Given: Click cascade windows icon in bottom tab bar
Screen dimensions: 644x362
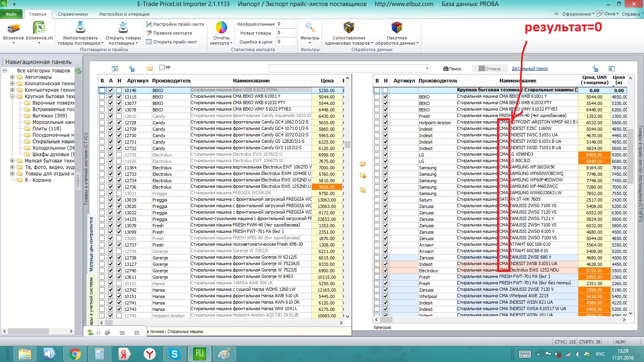Looking at the screenshot, I should (107, 333).
